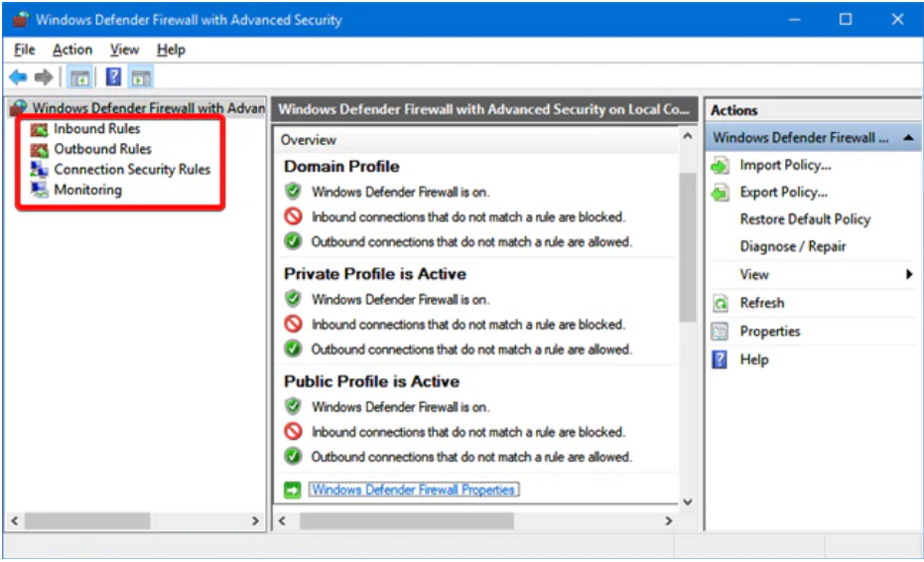This screenshot has width=924, height=562.
Task: Select Outbound Rules in the tree
Action: click(102, 149)
